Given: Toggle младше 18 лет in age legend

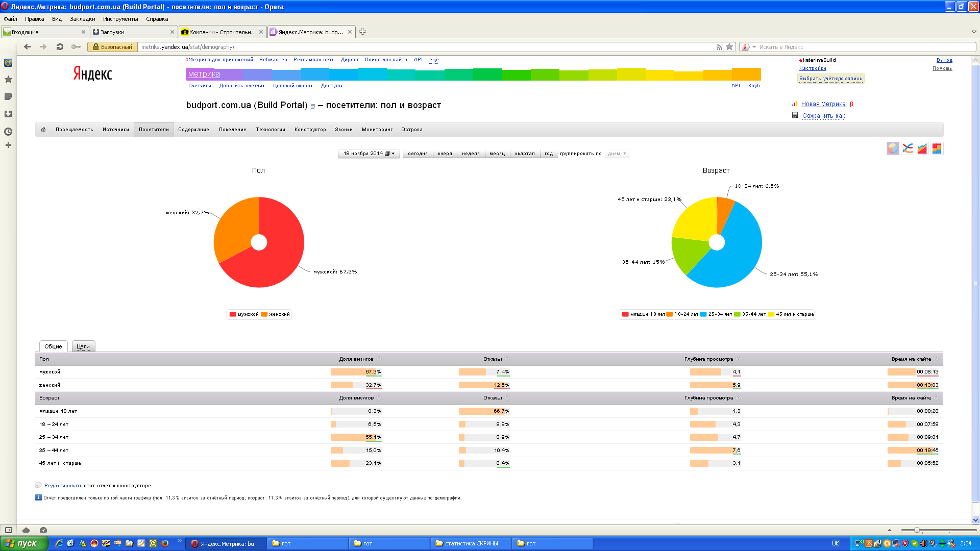Looking at the screenshot, I should click(643, 314).
